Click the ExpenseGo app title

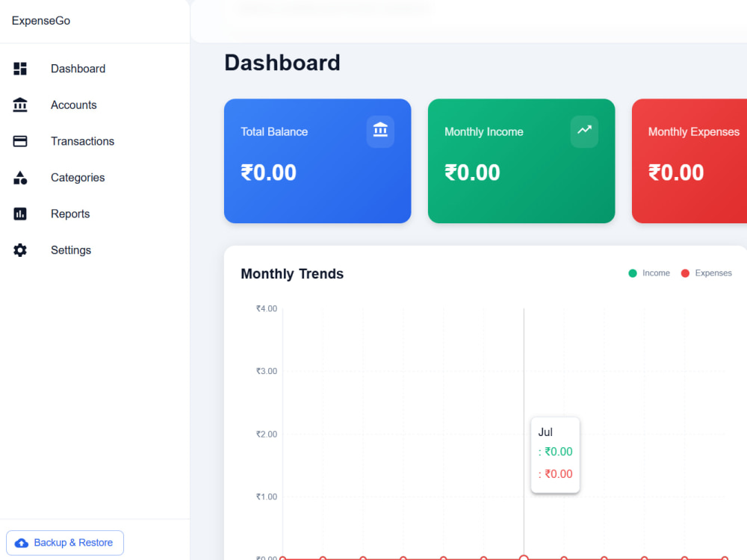tap(41, 20)
